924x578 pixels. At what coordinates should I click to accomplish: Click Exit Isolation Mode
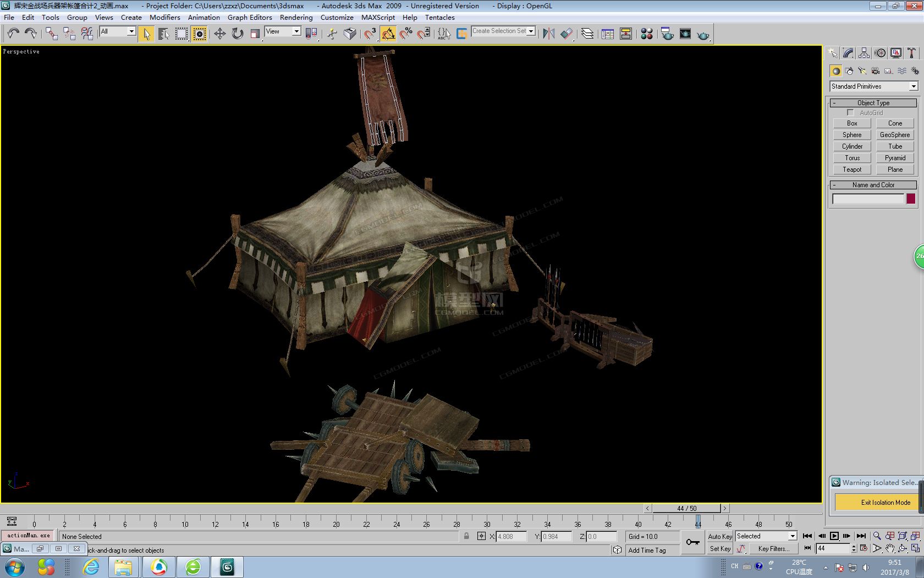point(878,503)
